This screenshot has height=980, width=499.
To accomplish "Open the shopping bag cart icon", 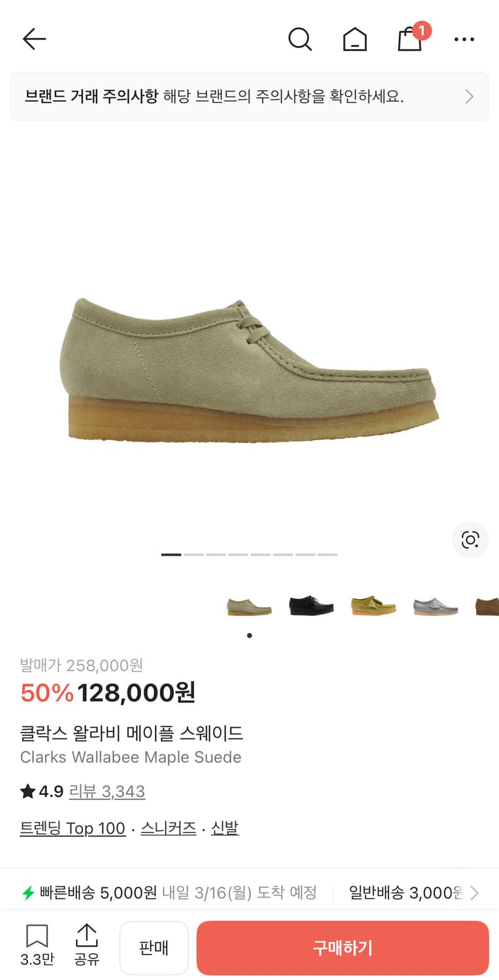I will click(410, 39).
